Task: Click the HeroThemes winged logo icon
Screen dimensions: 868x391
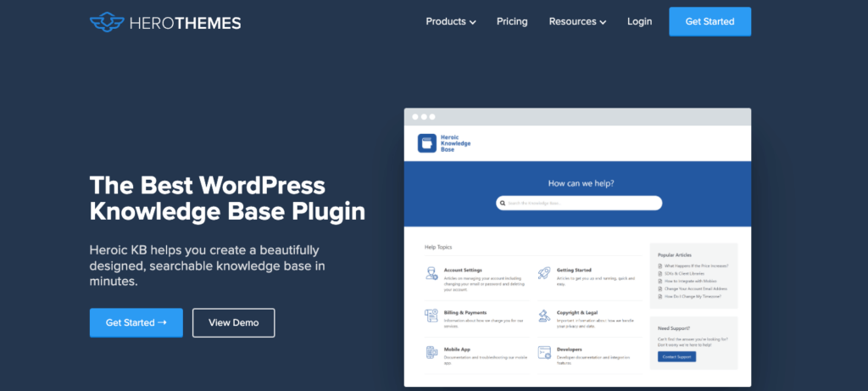Action: tap(106, 21)
